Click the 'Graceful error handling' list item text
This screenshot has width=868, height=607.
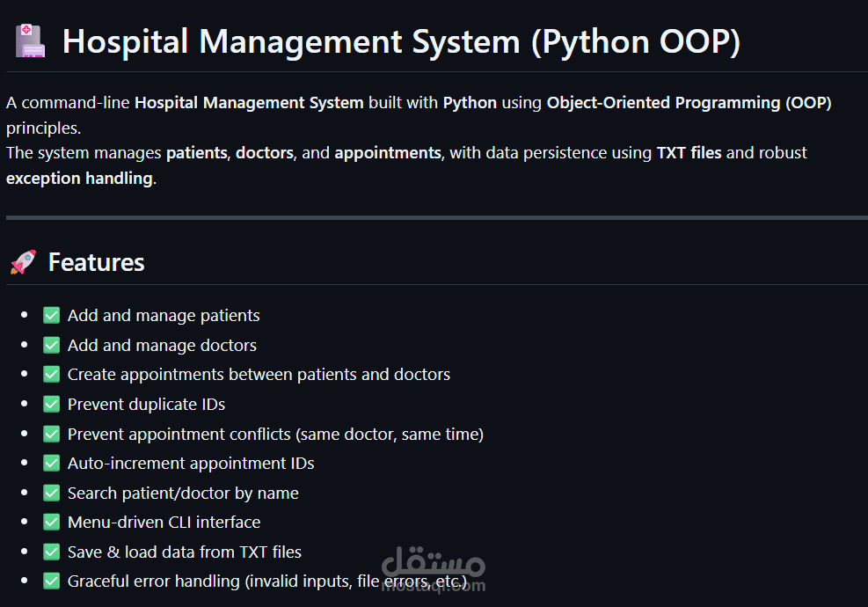267,581
